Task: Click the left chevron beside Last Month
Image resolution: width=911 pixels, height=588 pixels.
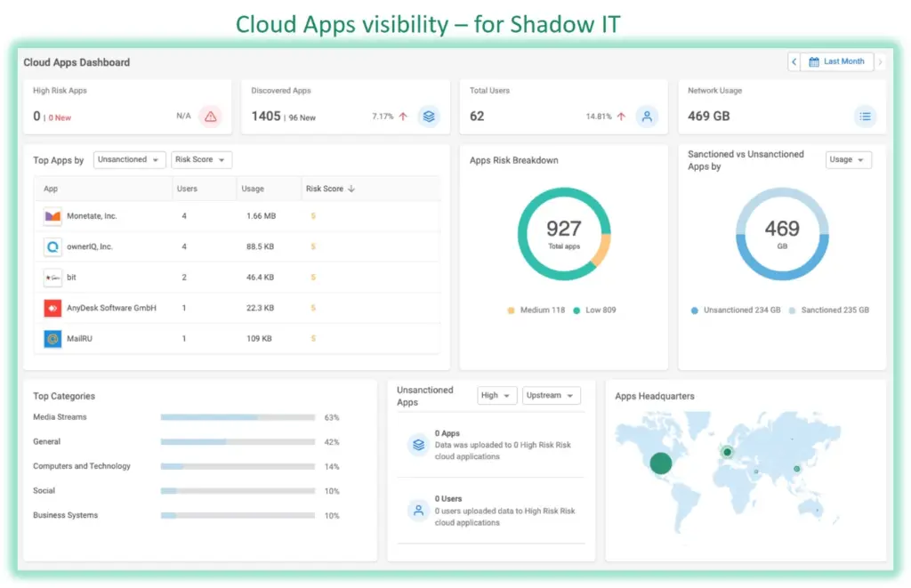Action: (794, 60)
